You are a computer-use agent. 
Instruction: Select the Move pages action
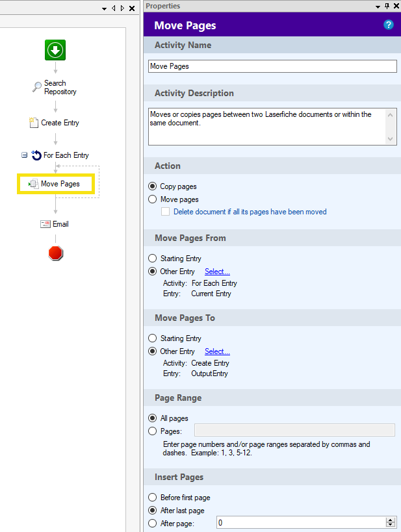pos(153,199)
